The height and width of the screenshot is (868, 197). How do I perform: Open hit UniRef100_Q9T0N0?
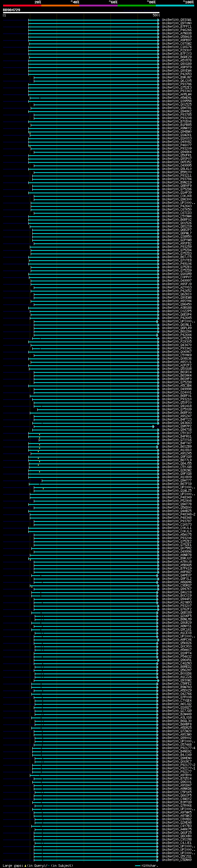176,23
